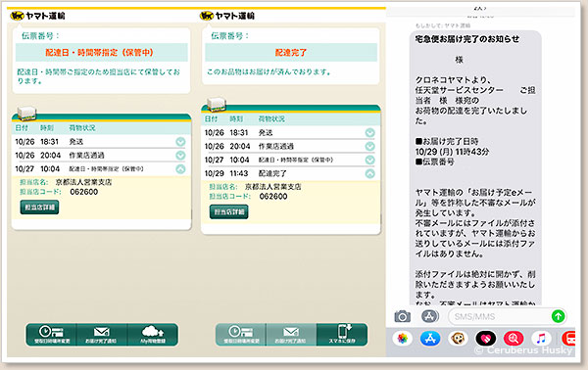Tap the green send arrow button
This screenshot has width=588, height=370.
pos(558,316)
